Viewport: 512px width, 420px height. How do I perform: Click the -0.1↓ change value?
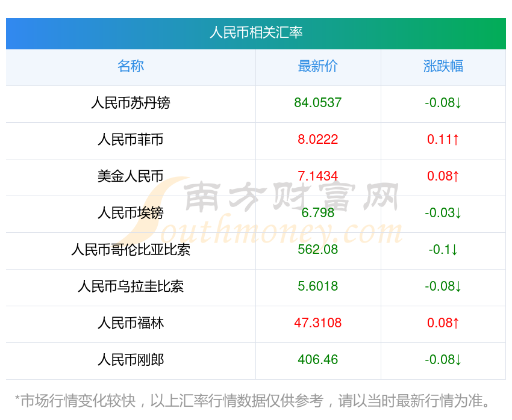tap(443, 250)
